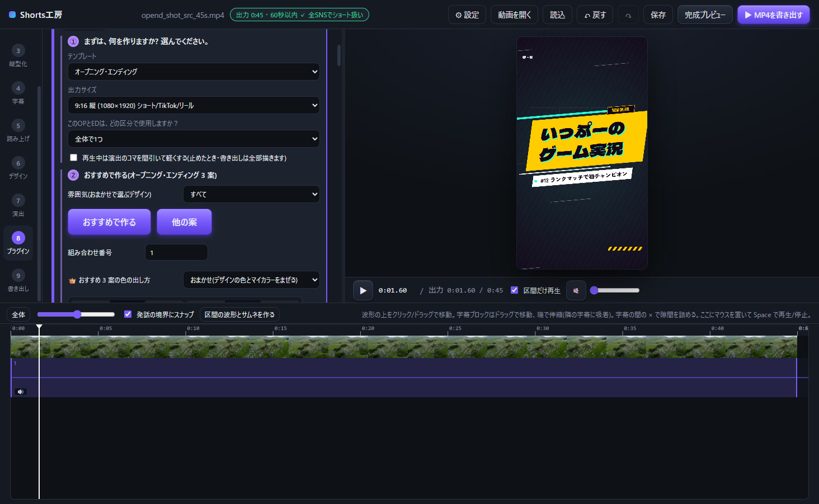Image resolution: width=819 pixels, height=504 pixels.
Task: Click the 全体 timeline fit button
Action: point(18,314)
